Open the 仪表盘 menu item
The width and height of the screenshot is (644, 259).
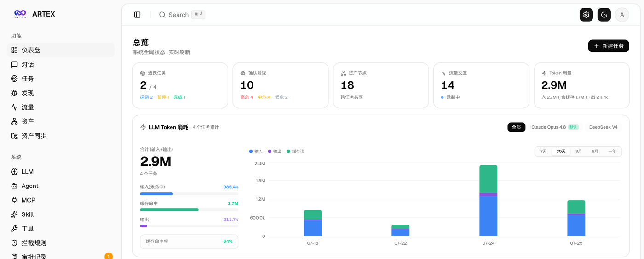pyautogui.click(x=61, y=50)
